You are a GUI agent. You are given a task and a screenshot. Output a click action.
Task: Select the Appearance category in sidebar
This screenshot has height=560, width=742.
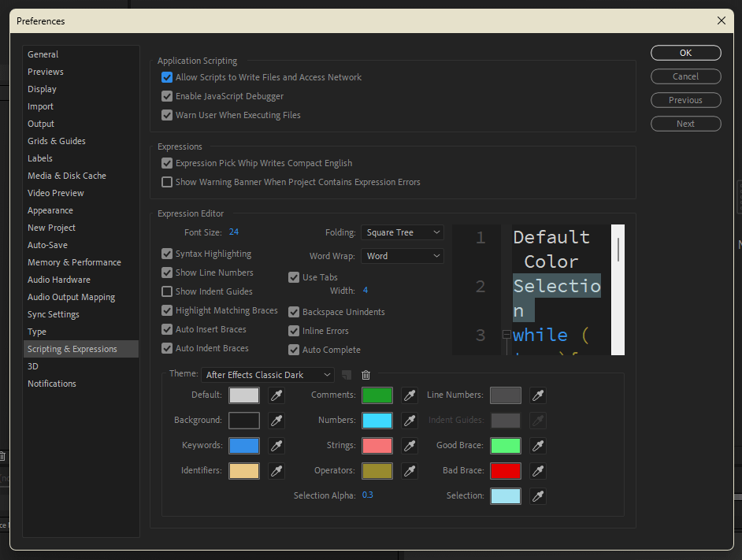(50, 210)
